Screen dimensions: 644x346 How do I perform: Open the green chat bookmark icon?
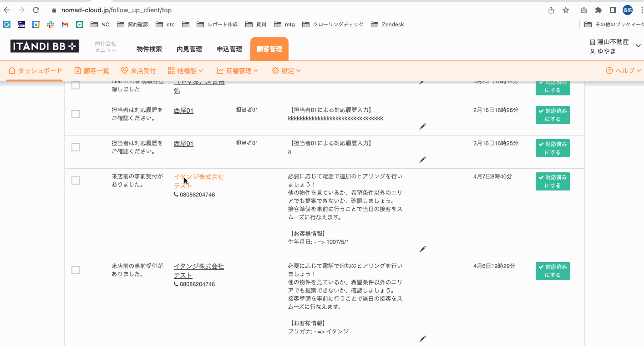(80, 25)
